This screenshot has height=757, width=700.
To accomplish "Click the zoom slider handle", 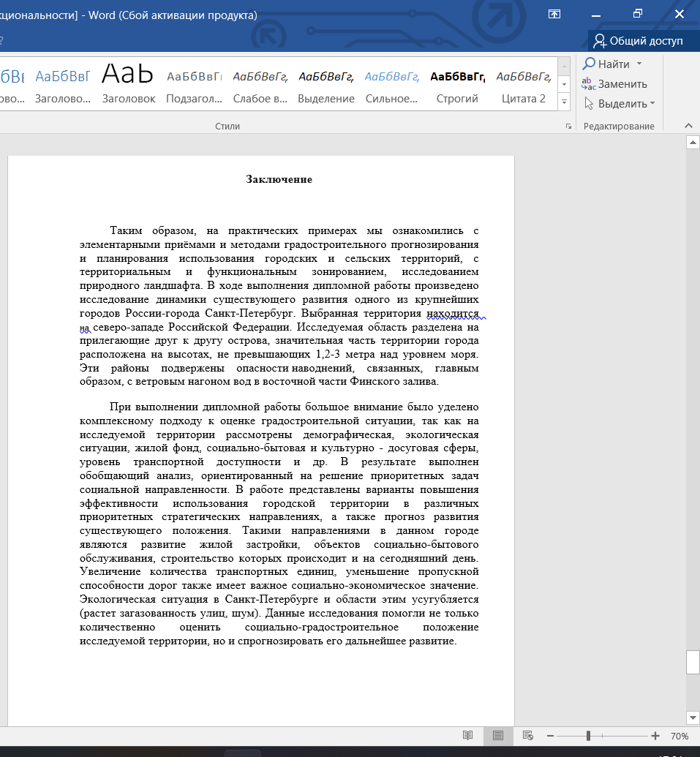I will click(588, 736).
